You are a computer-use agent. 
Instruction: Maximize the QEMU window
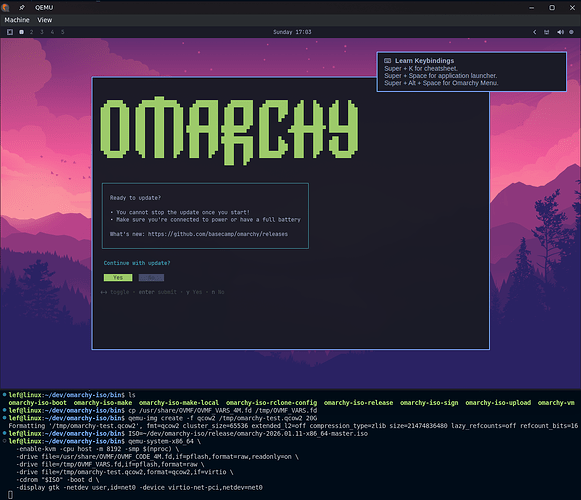pos(552,8)
